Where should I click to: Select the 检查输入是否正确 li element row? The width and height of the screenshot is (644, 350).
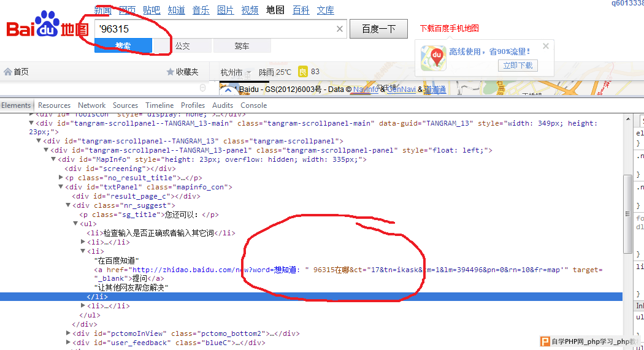click(161, 233)
